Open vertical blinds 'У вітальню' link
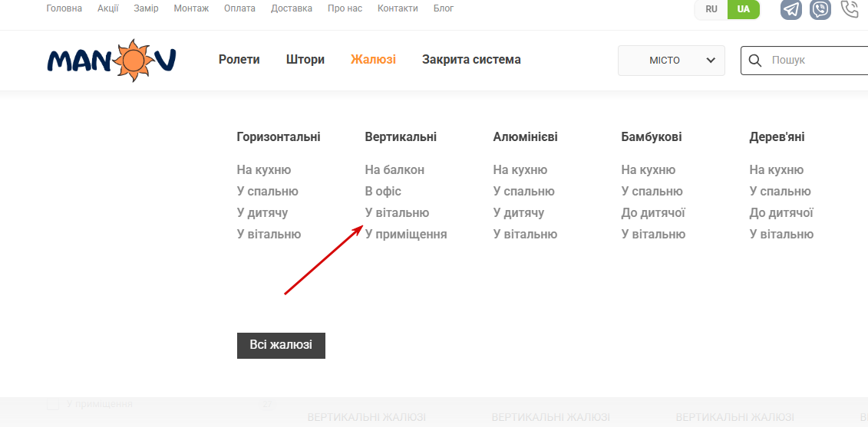The width and height of the screenshot is (868, 427). 397,213
